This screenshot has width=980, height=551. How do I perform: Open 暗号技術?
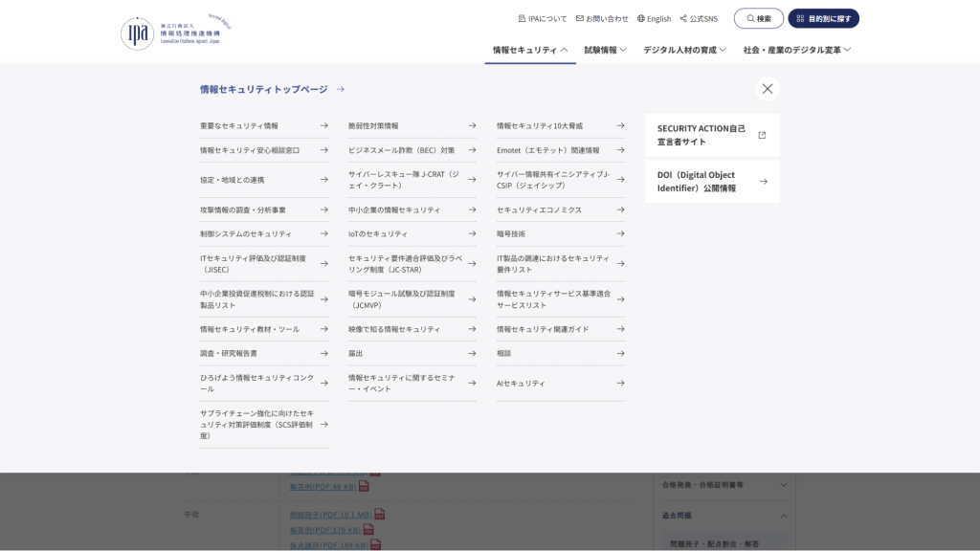click(561, 233)
